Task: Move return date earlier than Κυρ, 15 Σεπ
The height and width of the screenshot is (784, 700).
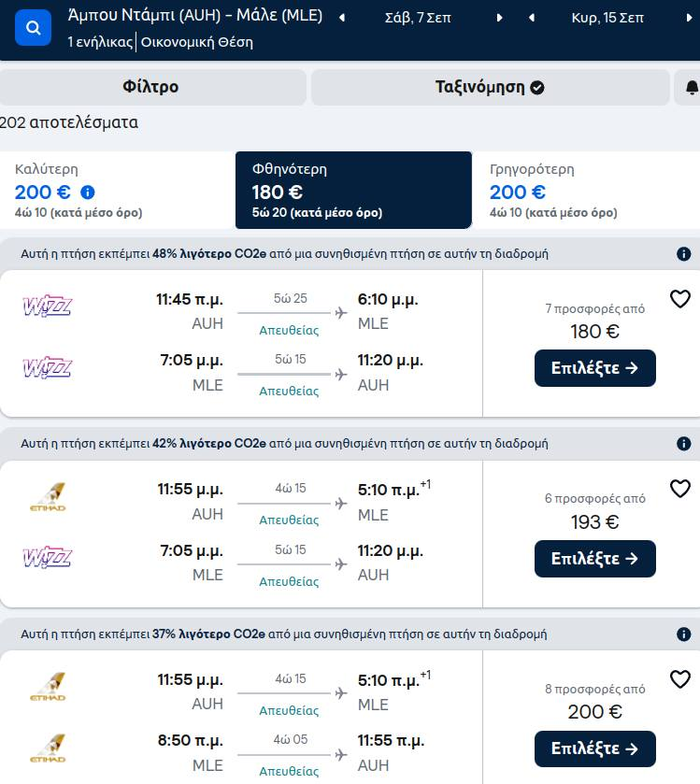Action: (532, 18)
